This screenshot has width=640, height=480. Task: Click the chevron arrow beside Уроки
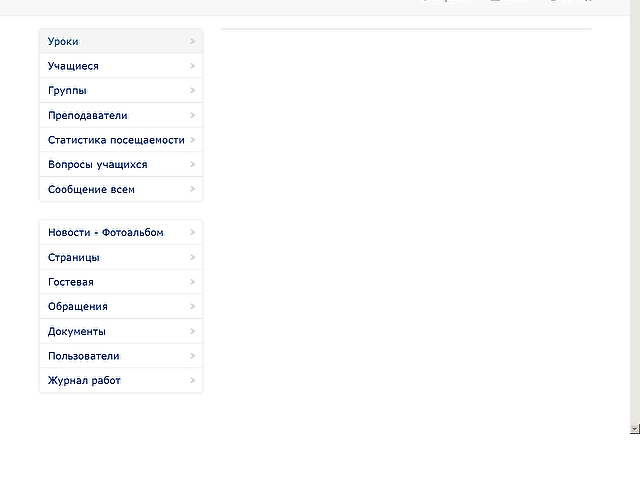192,42
